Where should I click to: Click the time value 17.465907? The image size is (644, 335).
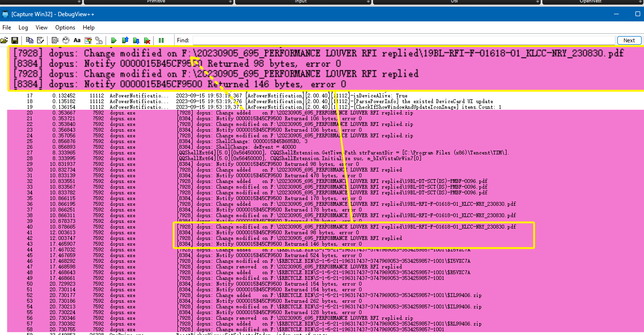pos(62,244)
